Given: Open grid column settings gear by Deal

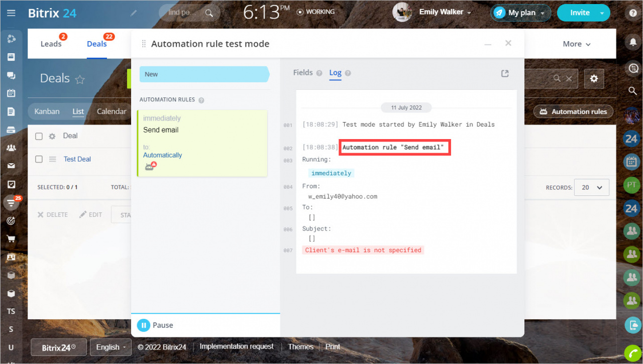Looking at the screenshot, I should 52,136.
